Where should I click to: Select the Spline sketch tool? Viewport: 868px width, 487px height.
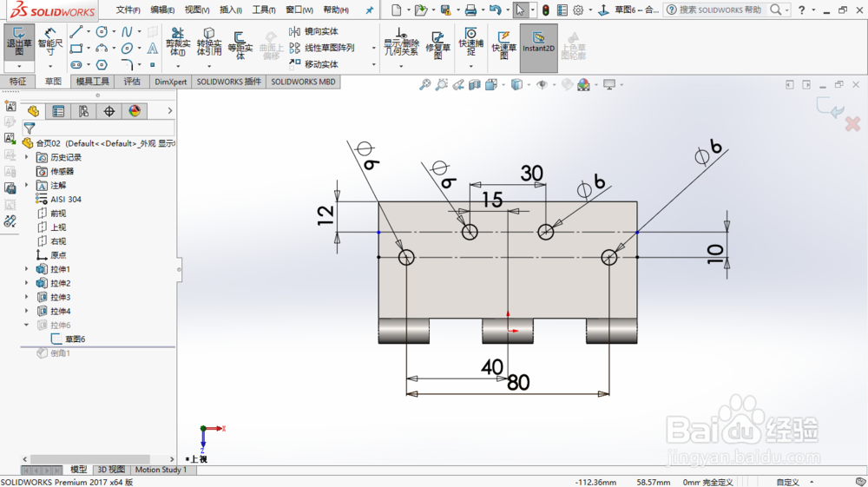pos(127,31)
